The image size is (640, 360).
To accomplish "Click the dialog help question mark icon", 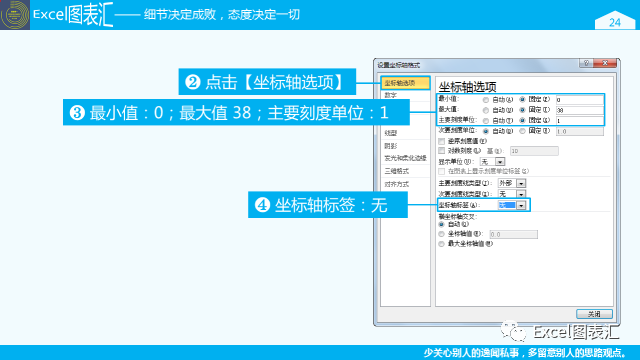I will (x=586, y=63).
